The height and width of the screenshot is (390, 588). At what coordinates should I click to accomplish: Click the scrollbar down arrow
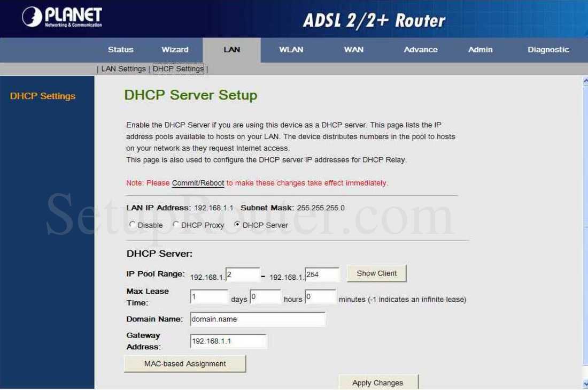pos(585,384)
